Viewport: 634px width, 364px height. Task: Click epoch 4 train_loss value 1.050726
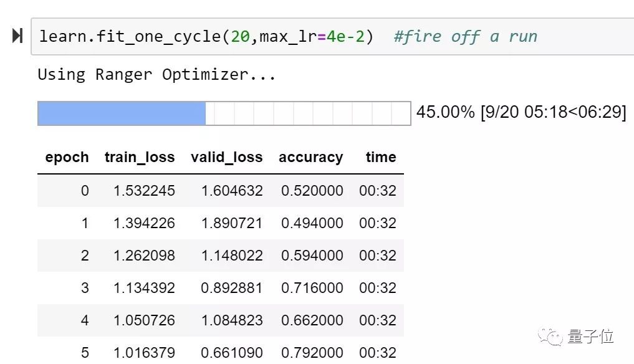click(144, 320)
